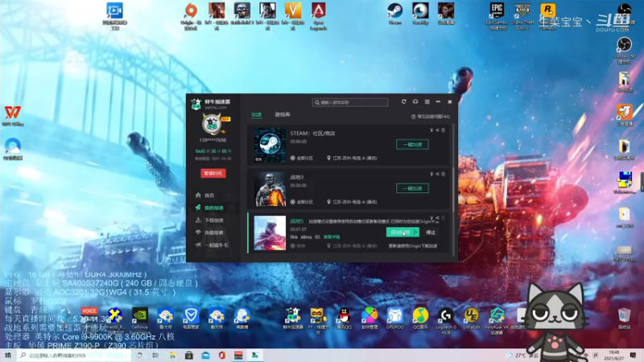
Task: Click the Windows taskbar search box
Action: point(74,355)
